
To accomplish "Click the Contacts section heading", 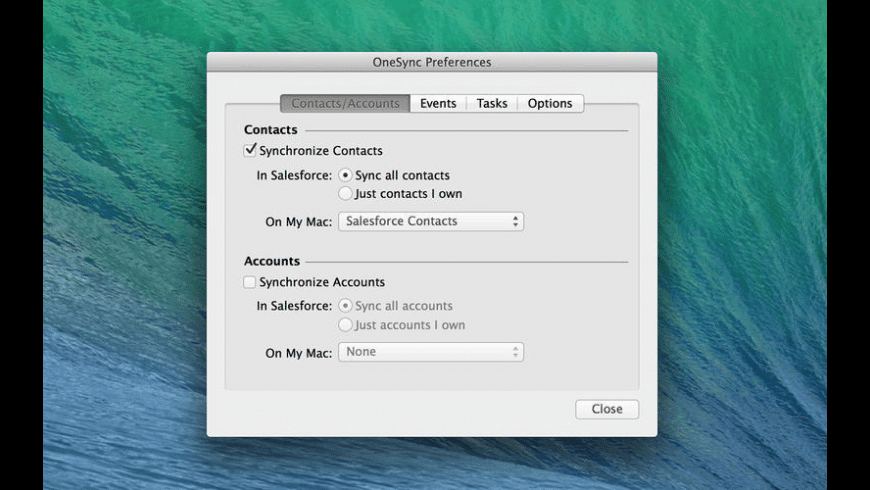I will click(x=271, y=130).
